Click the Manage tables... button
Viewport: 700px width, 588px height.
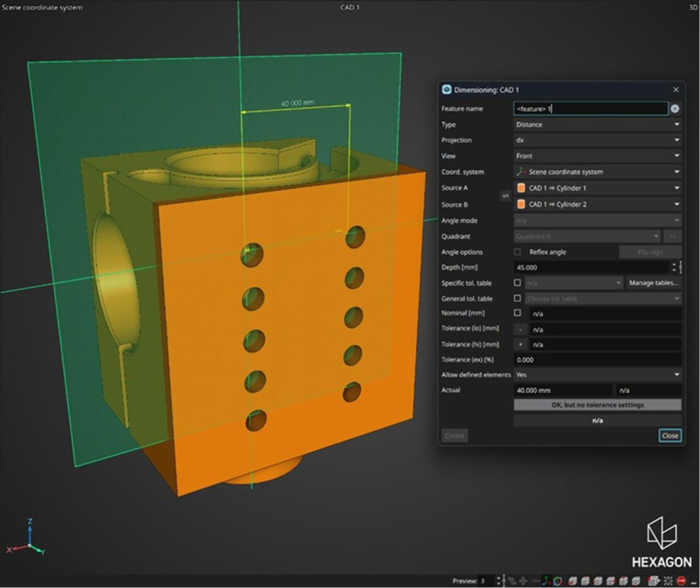coord(653,283)
